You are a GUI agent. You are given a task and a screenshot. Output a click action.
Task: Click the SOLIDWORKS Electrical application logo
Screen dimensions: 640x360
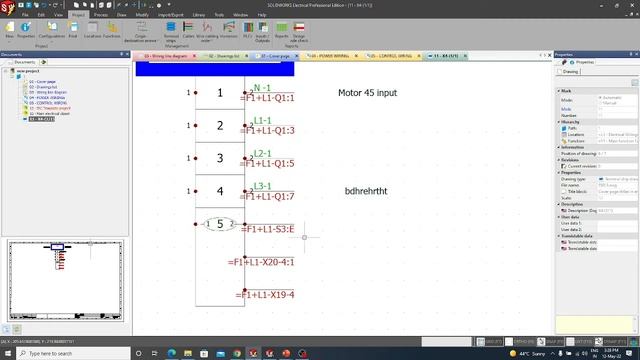point(7,7)
